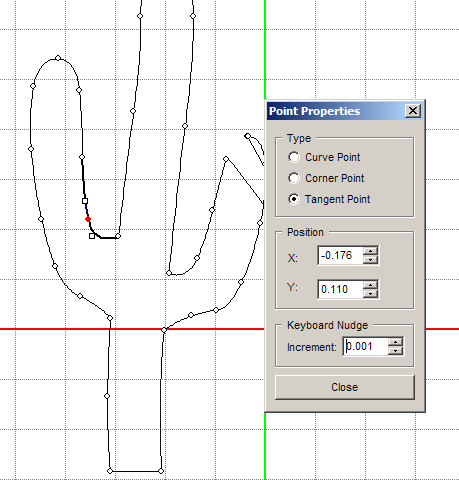Decrease Y position with down spinner
Viewport: 459px width, 480px height.
(370, 294)
